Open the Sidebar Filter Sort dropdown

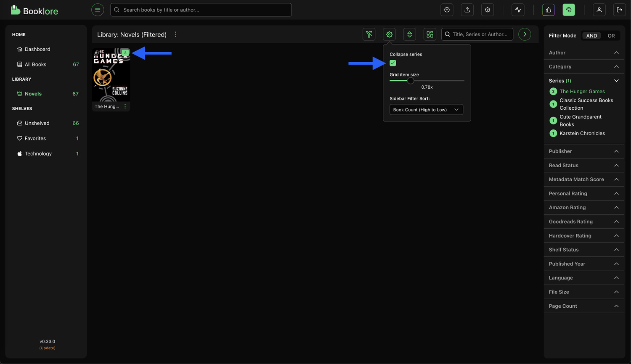pyautogui.click(x=426, y=110)
